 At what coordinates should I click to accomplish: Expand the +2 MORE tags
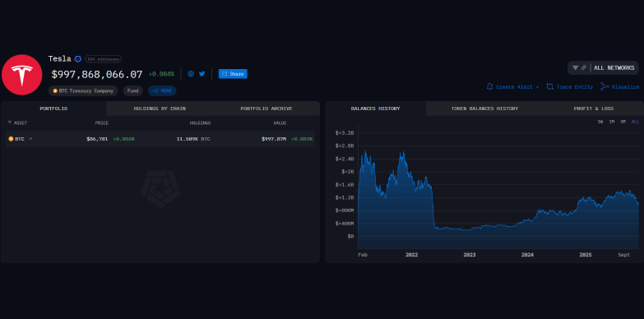click(x=162, y=90)
